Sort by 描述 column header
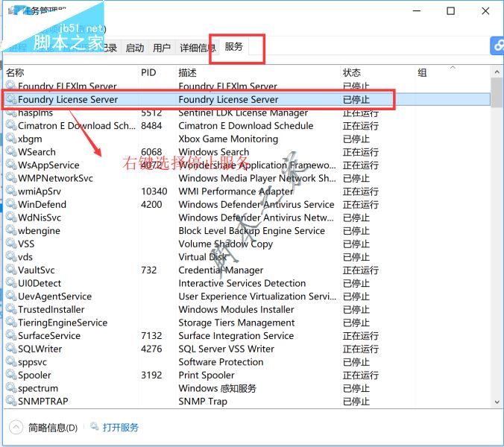The height and width of the screenshot is (447, 504). (188, 72)
